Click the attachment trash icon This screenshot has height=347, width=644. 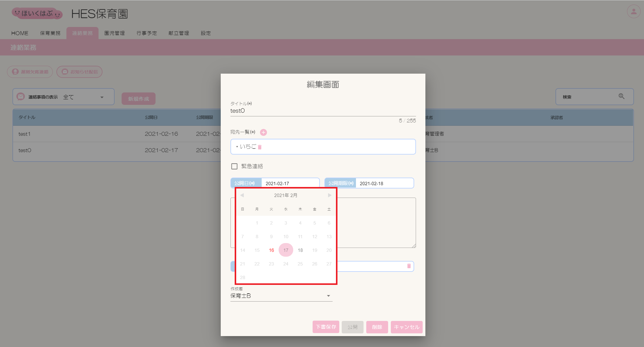coord(409,266)
